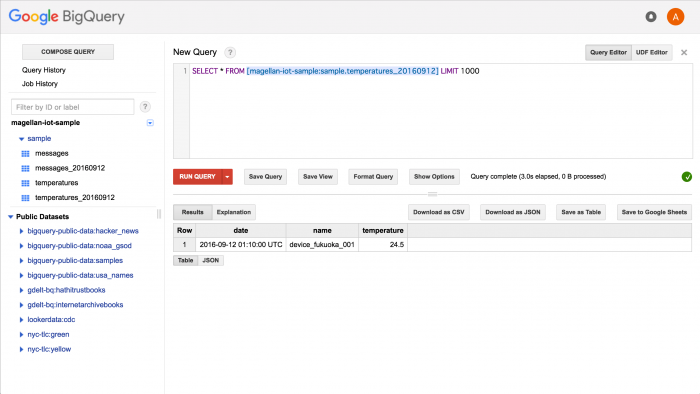Open the magellan-iot-sample project dropdown menu
Viewport: 700px width, 394px height.
[x=150, y=123]
